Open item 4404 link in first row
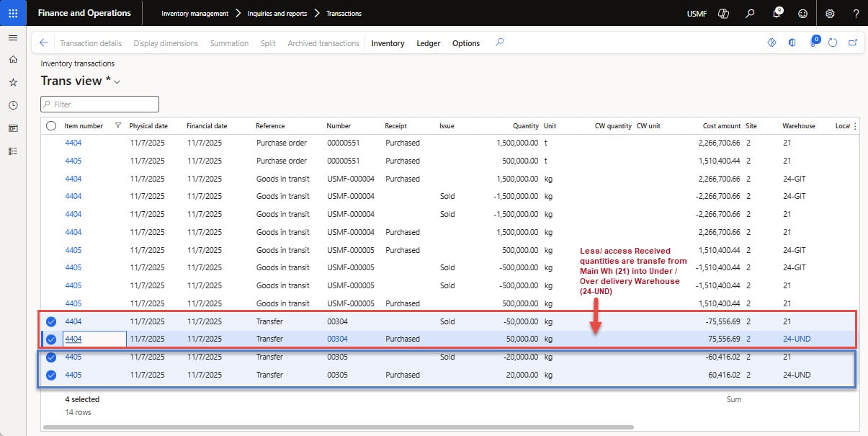 [x=73, y=143]
